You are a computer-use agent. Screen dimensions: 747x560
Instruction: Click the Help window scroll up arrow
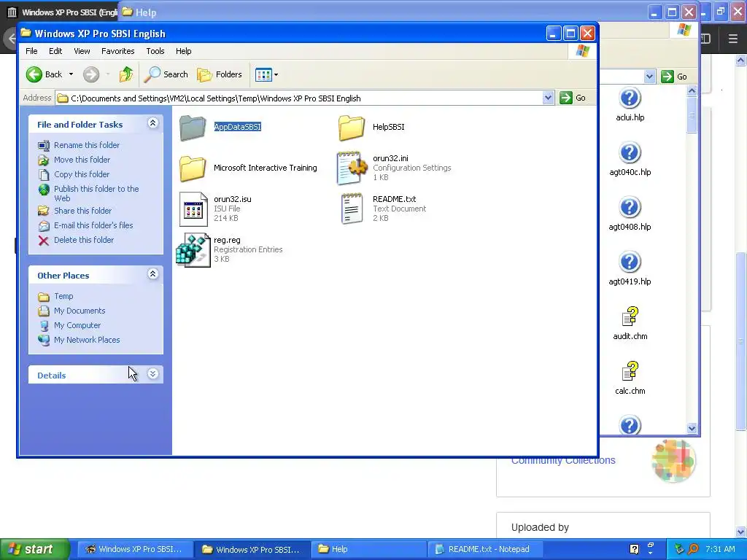click(692, 90)
